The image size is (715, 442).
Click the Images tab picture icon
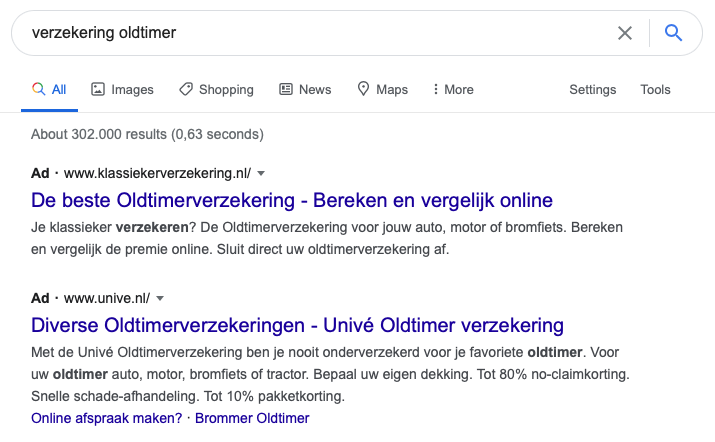(98, 89)
